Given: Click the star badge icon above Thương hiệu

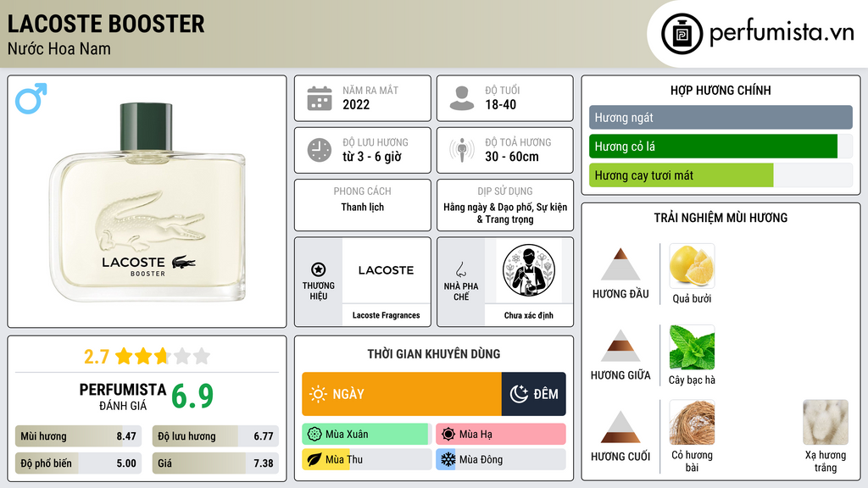Looking at the screenshot, I should coord(319,269).
